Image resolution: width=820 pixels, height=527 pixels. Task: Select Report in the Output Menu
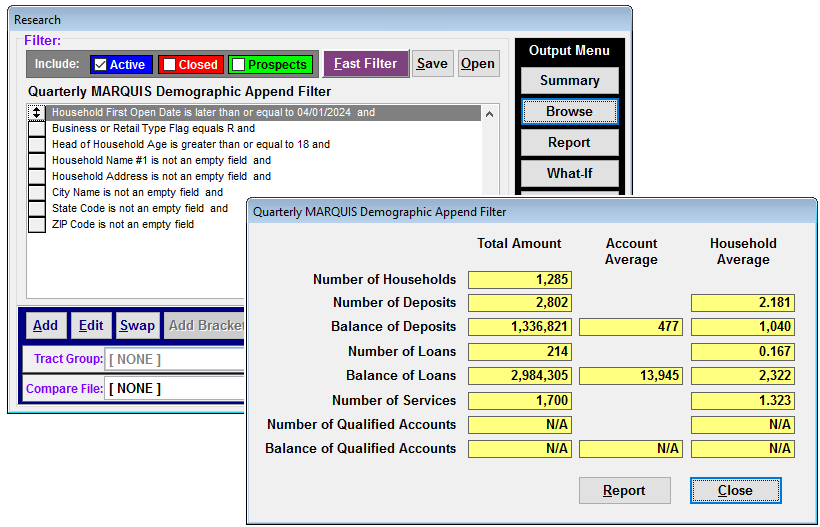click(570, 142)
